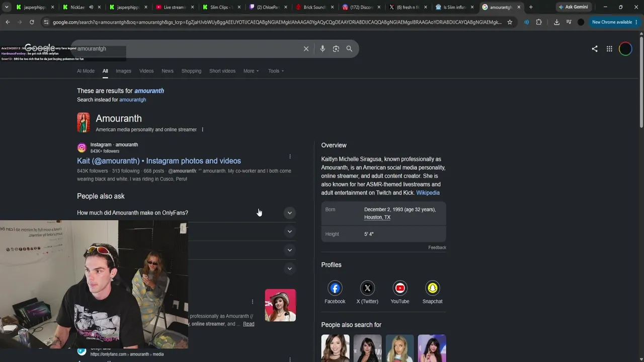Click the Instagram logo on the result
This screenshot has width=644, height=362.
point(82,148)
